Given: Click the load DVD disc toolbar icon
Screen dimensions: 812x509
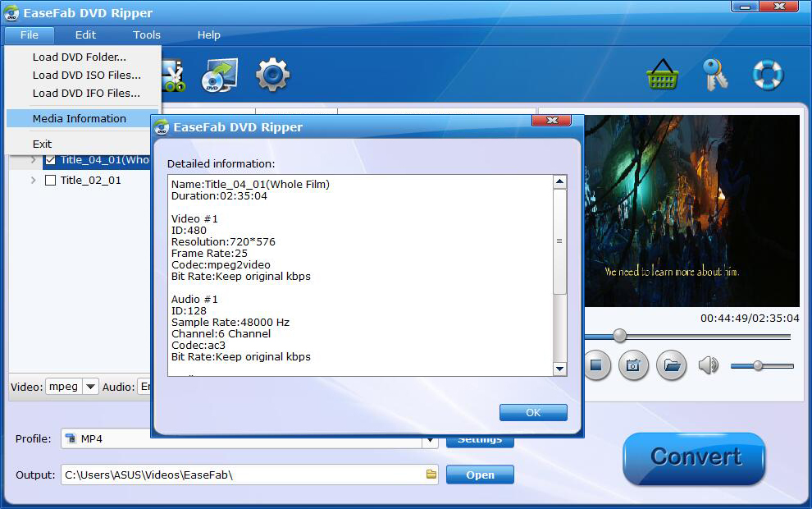Looking at the screenshot, I should 220,76.
